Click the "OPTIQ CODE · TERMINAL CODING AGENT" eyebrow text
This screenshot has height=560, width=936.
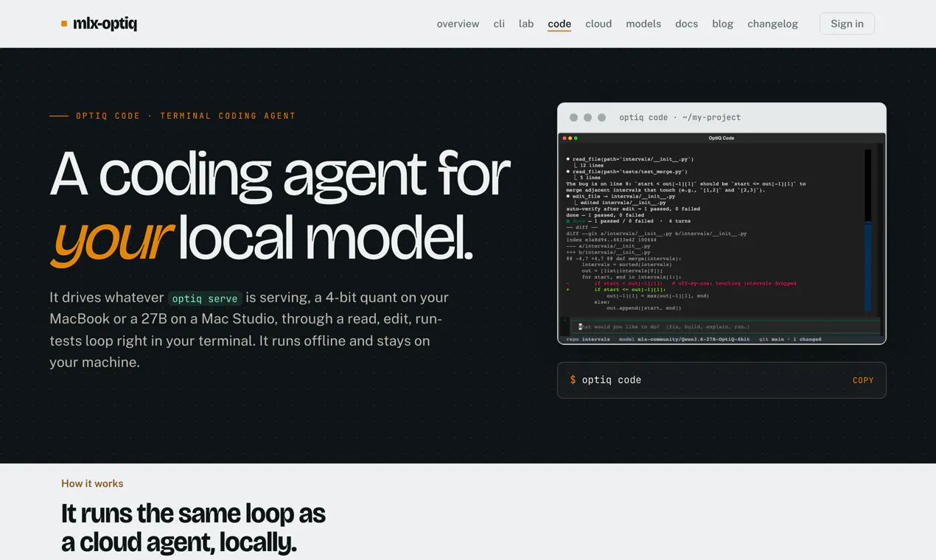click(x=186, y=116)
